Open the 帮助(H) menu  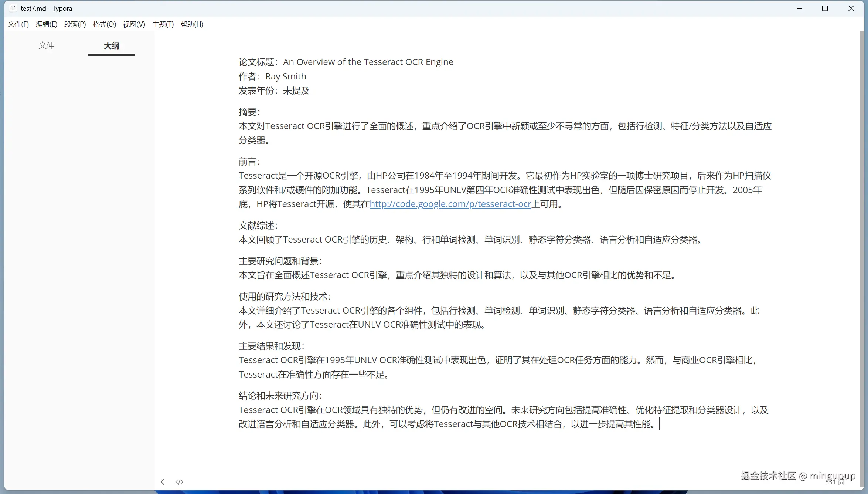(x=192, y=24)
